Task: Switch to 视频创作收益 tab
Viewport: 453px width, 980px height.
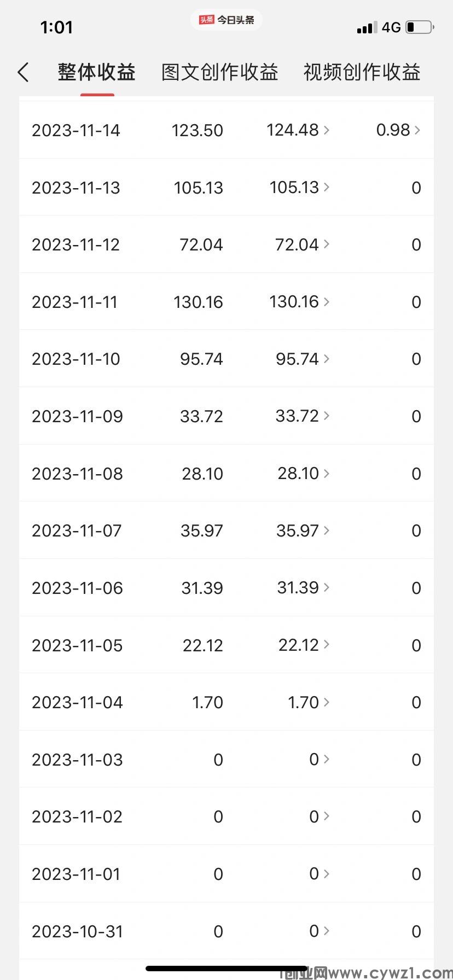Action: click(362, 72)
